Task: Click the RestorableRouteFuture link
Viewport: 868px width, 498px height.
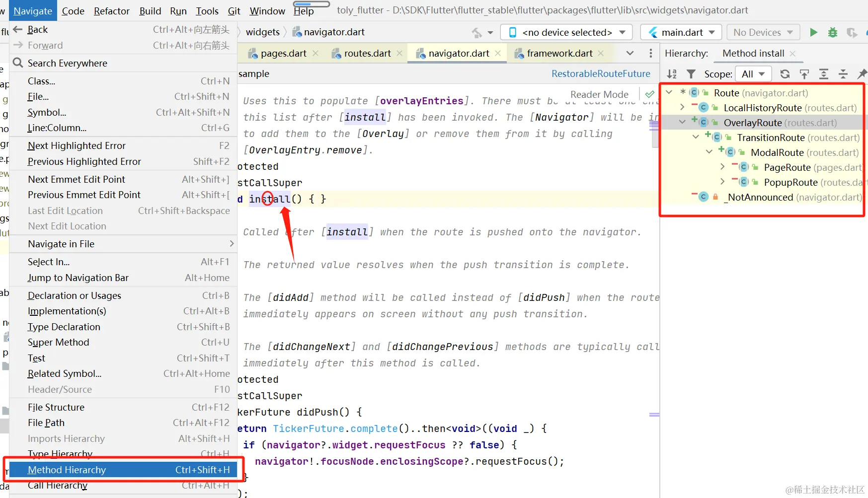Action: [601, 73]
